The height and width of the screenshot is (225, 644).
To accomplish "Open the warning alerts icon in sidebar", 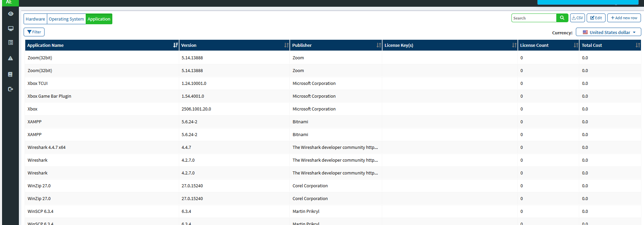I will 10,58.
